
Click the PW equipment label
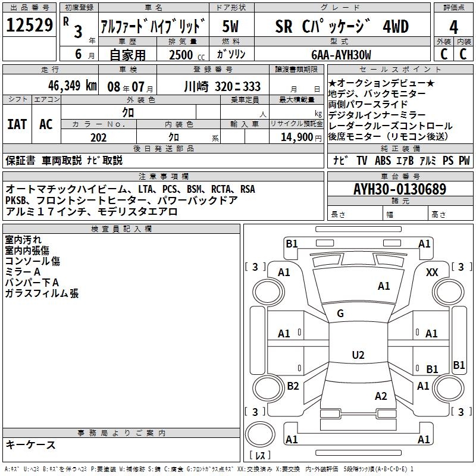click(464, 160)
